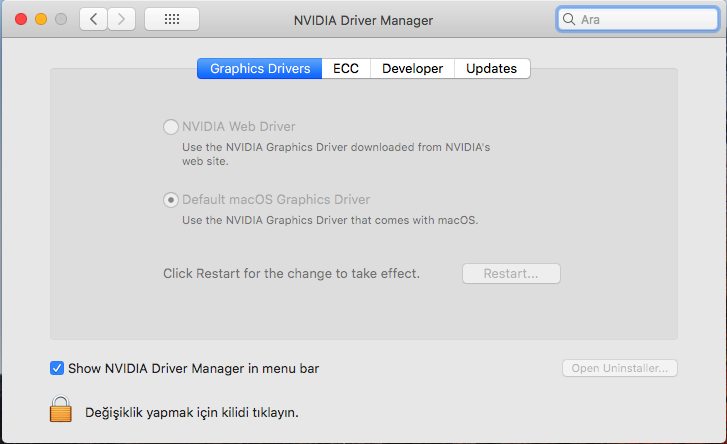The image size is (727, 444).
Task: Select Default macOS Graphics Driver option
Action: [x=170, y=200]
